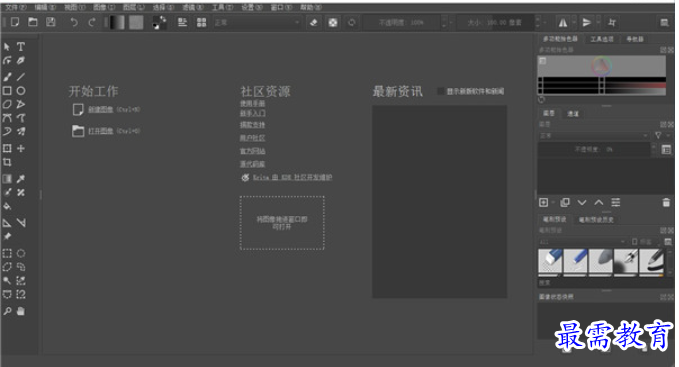Screen dimensions: 679x367
Task: Open the 新手入门 getting started link
Action: coord(252,113)
